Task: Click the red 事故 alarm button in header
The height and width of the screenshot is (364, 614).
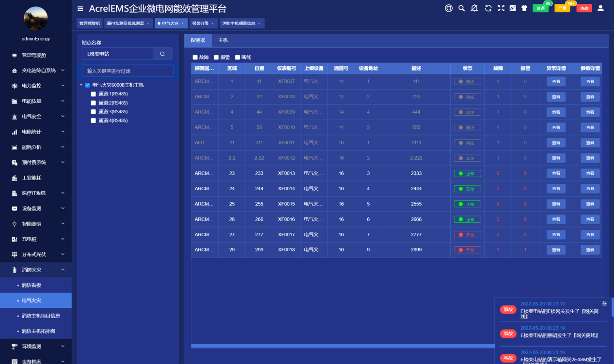Action: point(584,9)
